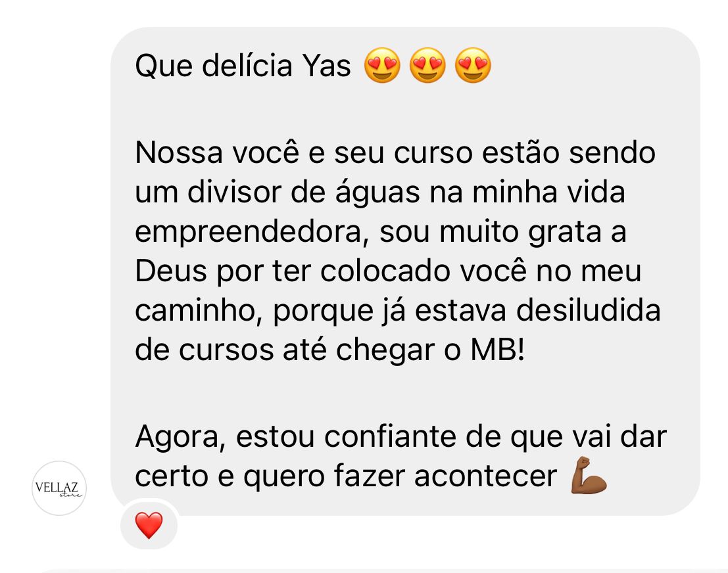Image resolution: width=728 pixels, height=573 pixels.
Task: Click the phrase "divisor de águas"
Action: (x=303, y=192)
